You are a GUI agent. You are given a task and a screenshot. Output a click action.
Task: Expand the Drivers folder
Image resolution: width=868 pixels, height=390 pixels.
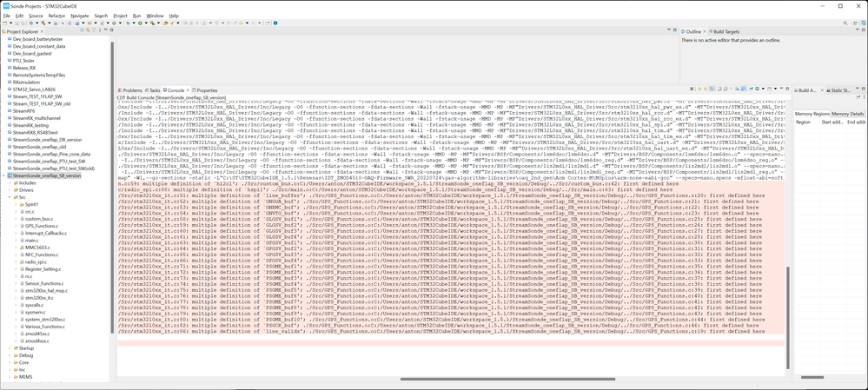click(10, 189)
